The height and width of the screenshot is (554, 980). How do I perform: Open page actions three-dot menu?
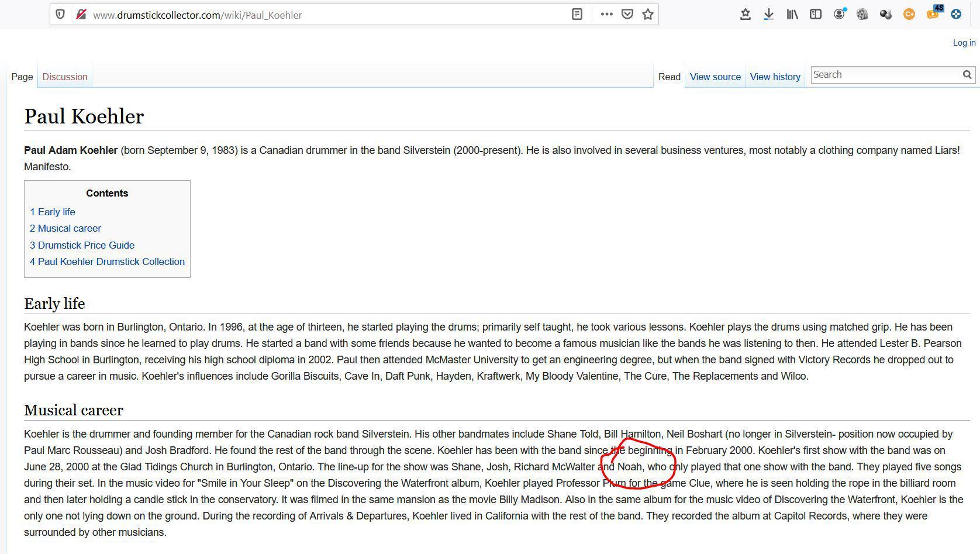(606, 15)
